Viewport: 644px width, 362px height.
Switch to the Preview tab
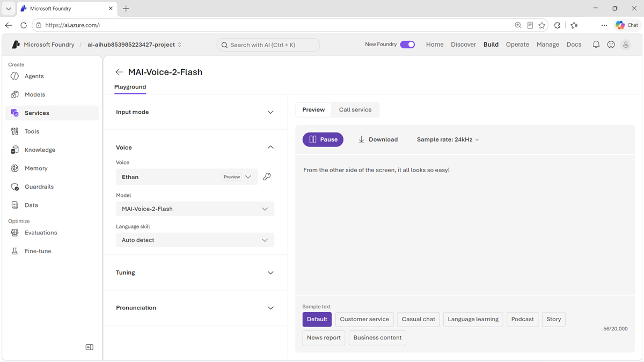pyautogui.click(x=313, y=109)
